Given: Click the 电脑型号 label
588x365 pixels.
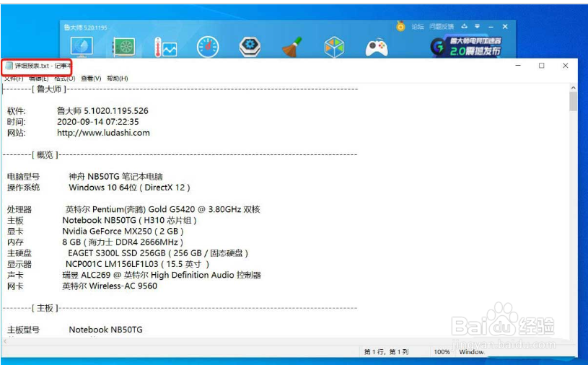Looking at the screenshot, I should pos(23,177).
